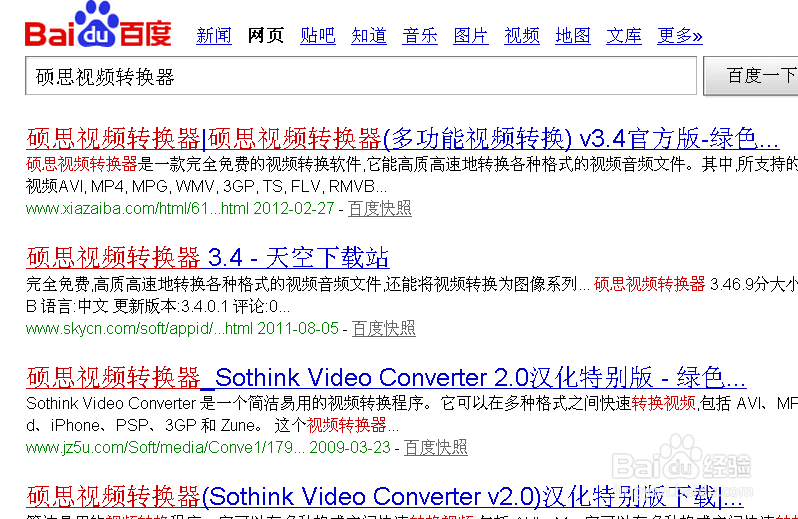The image size is (798, 519).
Task: Expand the 更多» menu link
Action: (x=680, y=36)
